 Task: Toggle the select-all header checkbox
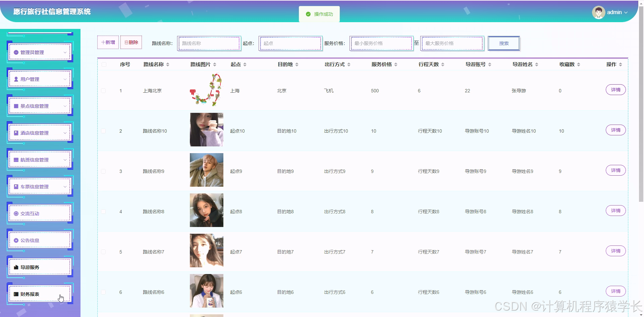[x=104, y=64]
